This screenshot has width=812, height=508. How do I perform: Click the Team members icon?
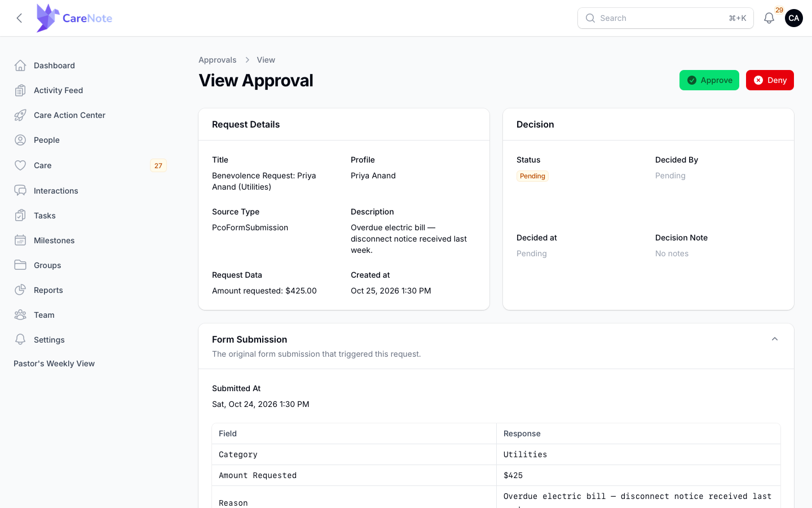(x=20, y=315)
